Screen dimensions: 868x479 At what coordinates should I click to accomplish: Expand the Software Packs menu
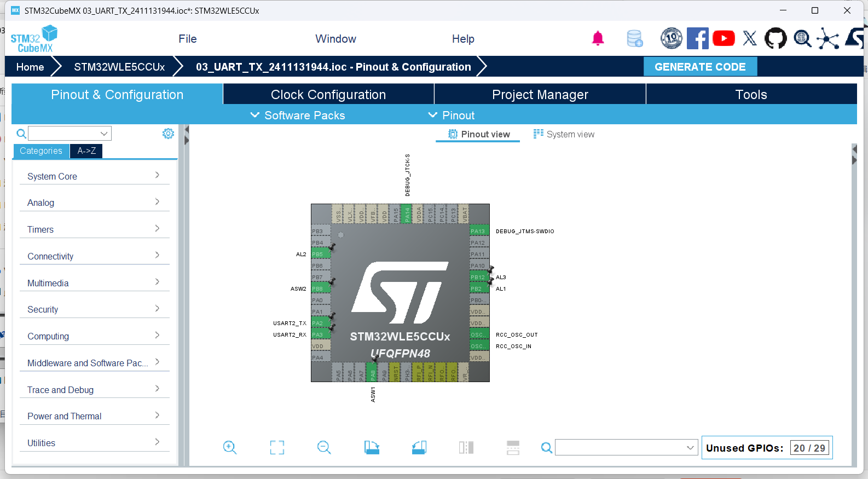[x=298, y=116]
